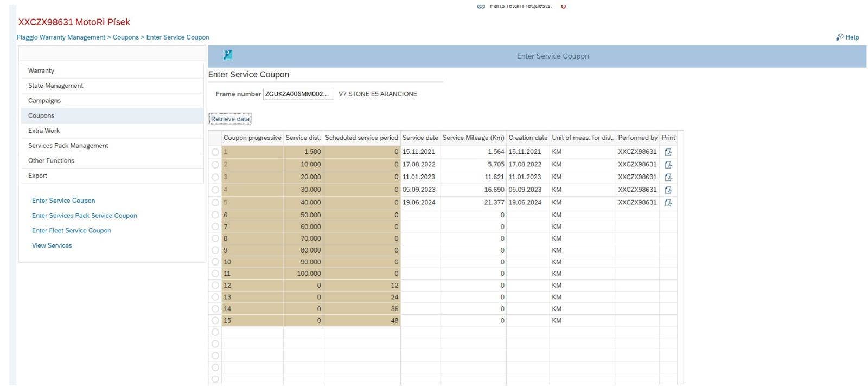Open the Services Pack Management menu
Image resolution: width=868 pixels, height=388 pixels.
[x=112, y=146]
